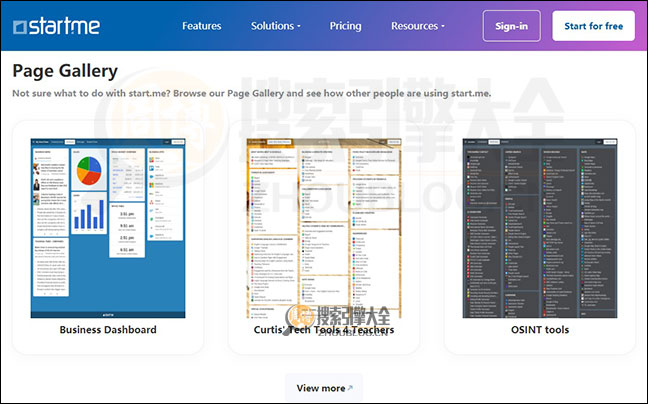
Task: Click the Curtis' Tech Tools 4 Teachers title
Action: [323, 330]
